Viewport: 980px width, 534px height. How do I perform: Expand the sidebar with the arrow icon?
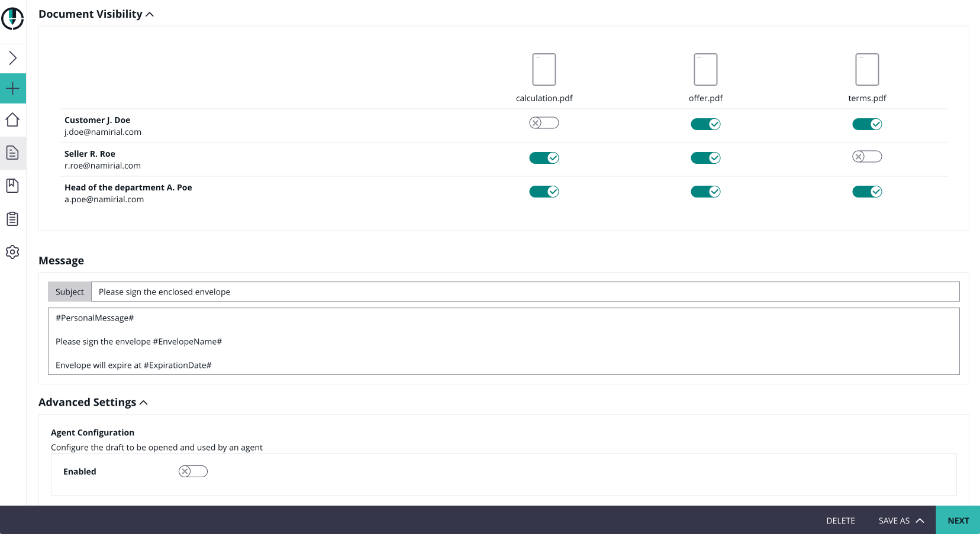tap(12, 57)
